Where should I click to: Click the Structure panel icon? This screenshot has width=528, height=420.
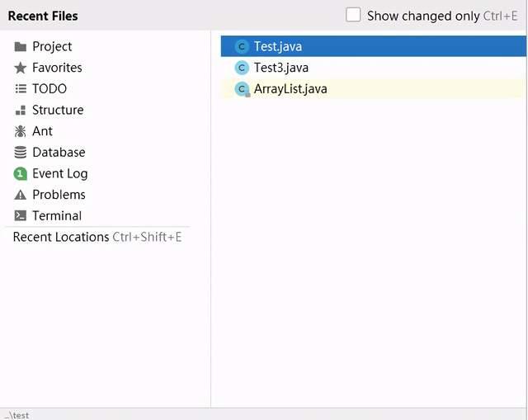[x=20, y=110]
